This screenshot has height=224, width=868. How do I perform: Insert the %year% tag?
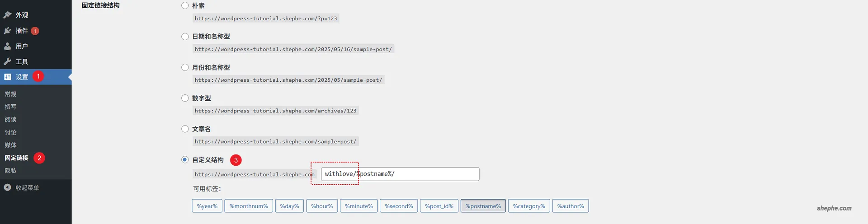pyautogui.click(x=207, y=206)
